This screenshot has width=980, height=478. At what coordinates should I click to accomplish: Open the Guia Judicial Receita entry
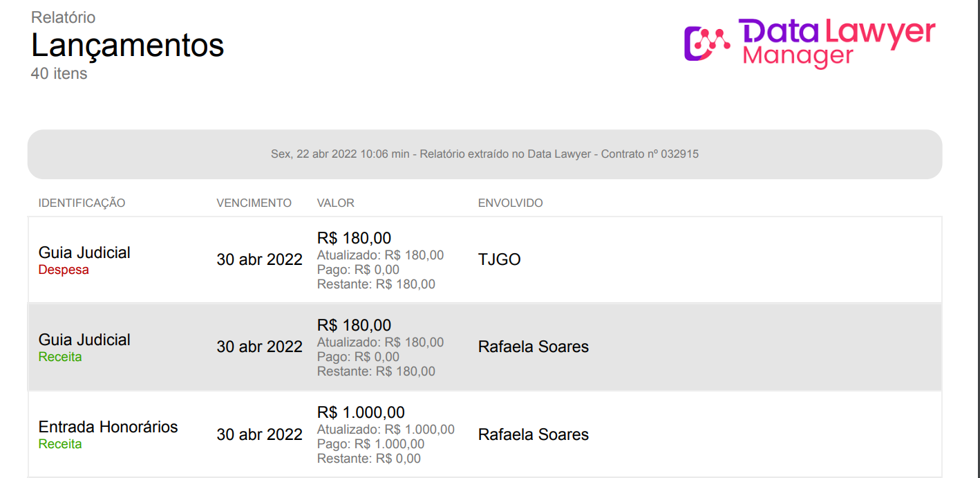[84, 340]
